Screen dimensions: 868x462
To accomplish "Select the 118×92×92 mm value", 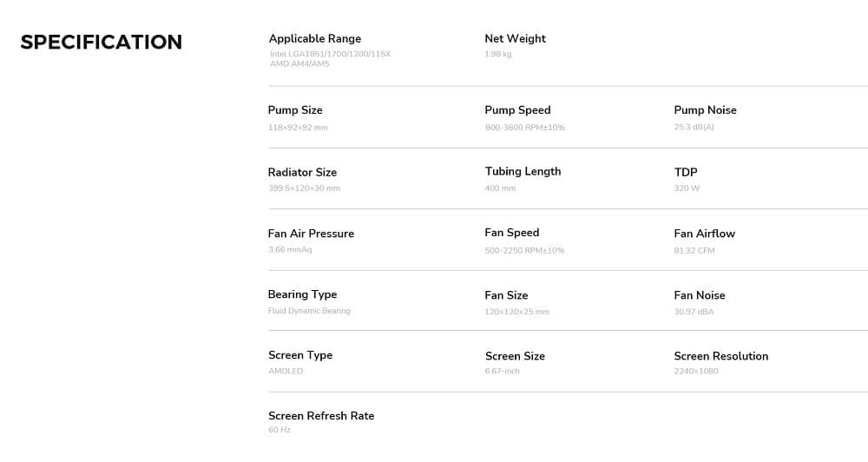I will point(298,128).
